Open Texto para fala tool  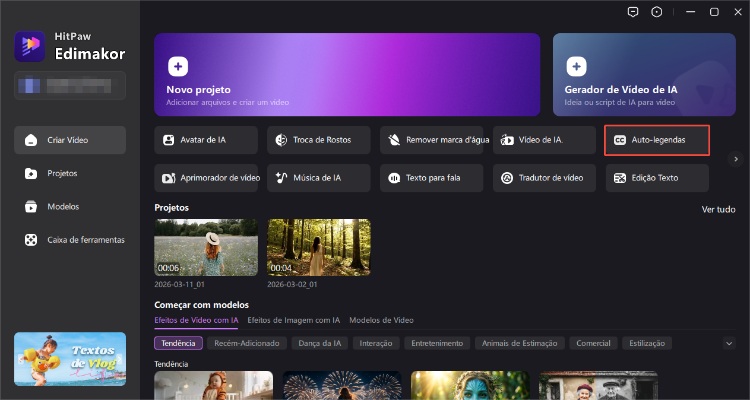(431, 178)
